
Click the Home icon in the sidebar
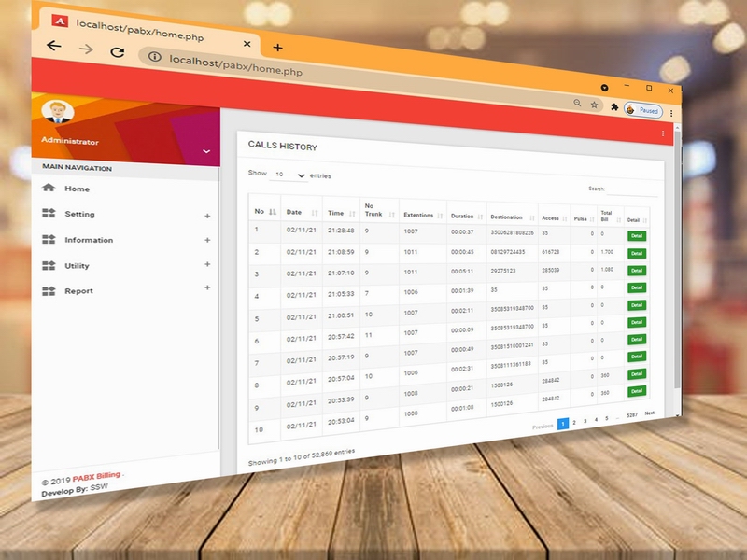[49, 188]
